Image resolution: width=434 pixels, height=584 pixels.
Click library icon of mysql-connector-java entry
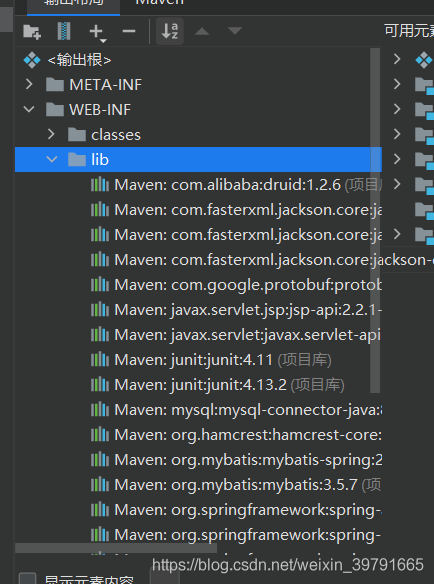(x=100, y=410)
